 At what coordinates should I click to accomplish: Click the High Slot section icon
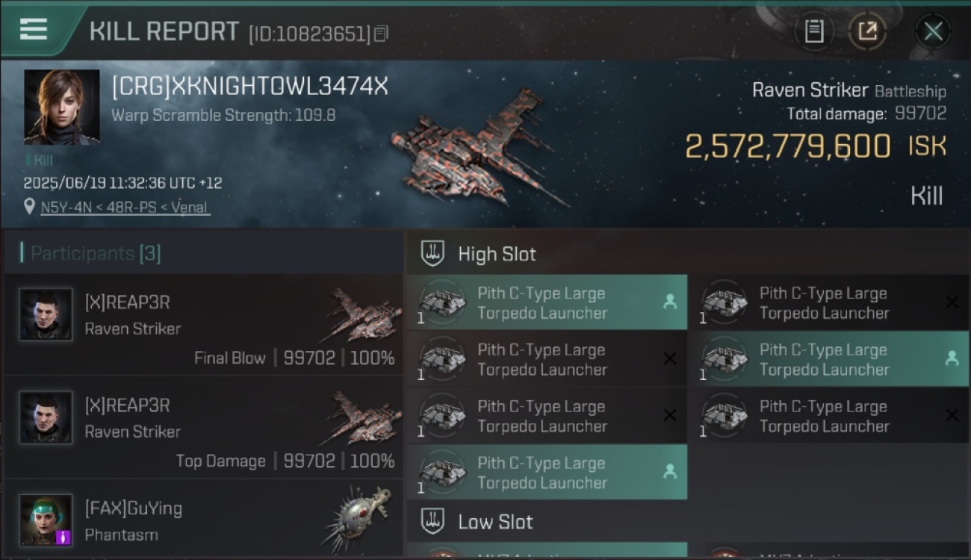(433, 254)
